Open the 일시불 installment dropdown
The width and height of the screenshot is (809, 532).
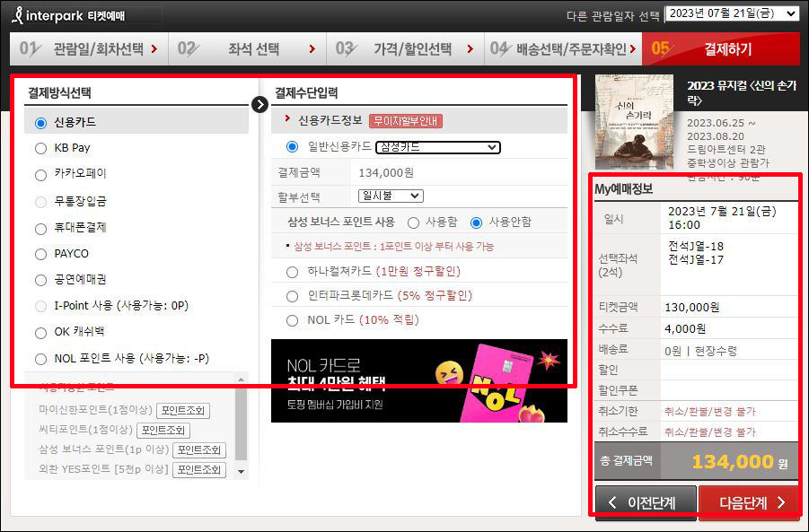[391, 196]
